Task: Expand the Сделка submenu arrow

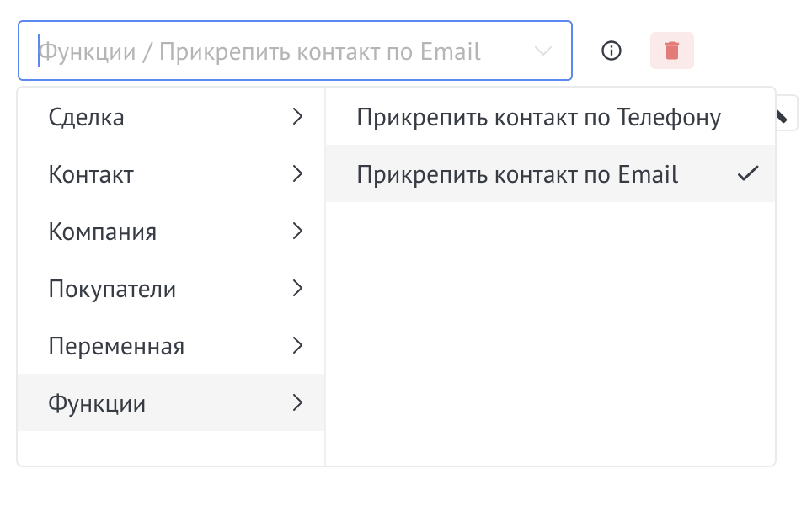Action: pos(296,117)
